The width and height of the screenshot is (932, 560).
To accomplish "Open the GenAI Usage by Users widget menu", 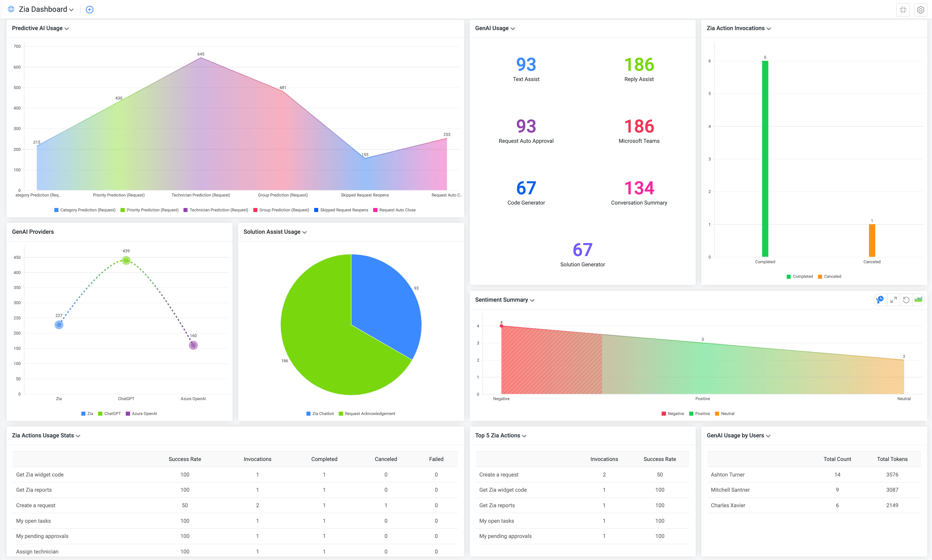I will (770, 436).
